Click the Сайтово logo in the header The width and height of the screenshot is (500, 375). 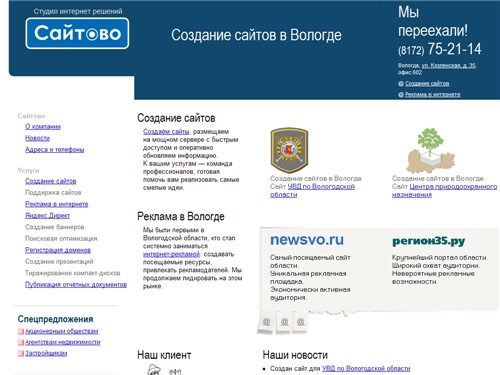click(x=77, y=33)
